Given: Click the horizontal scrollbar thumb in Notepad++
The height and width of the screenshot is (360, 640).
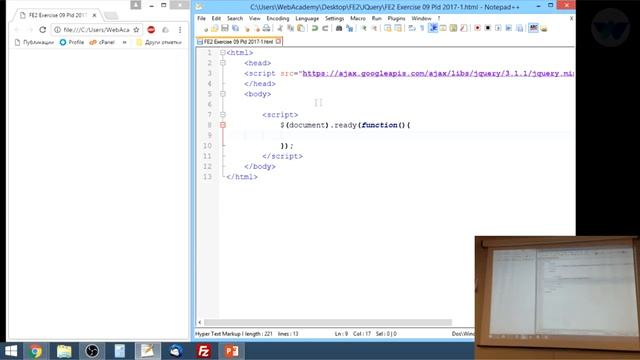Looking at the screenshot, I should [x=328, y=322].
